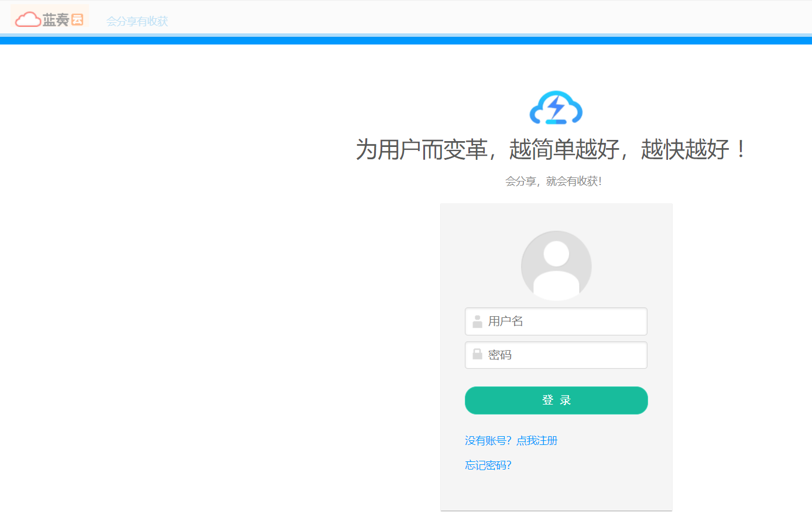Click the 越快越好 part of the headline
812x524 pixels.
pos(685,149)
